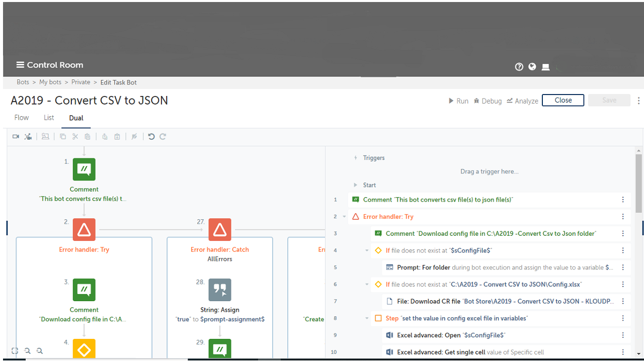Select the String Assign node icon
This screenshot has height=362, width=644.
pyautogui.click(x=220, y=290)
